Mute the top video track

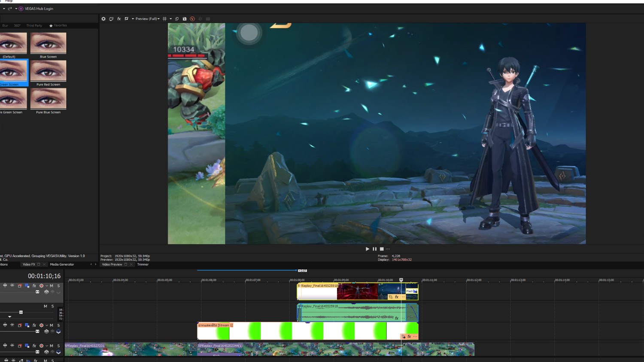52,286
